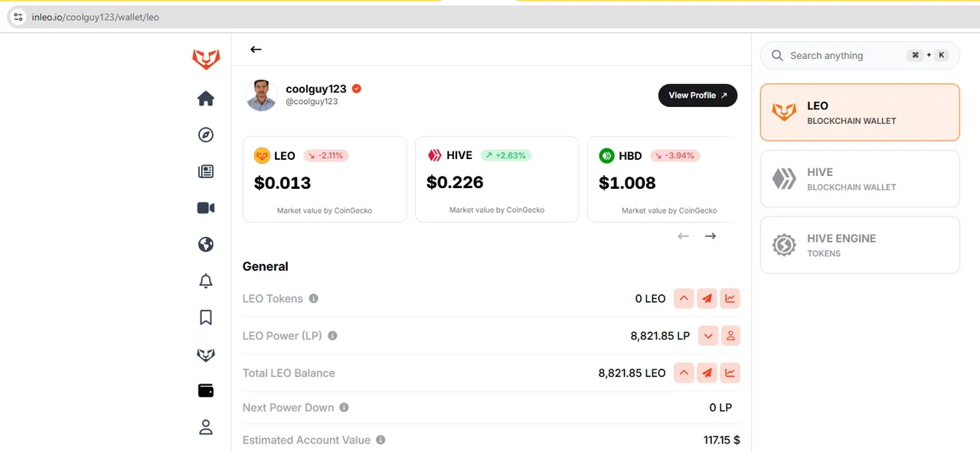Viewport: 980px width, 452px height.
Task: Open profile person icon in sidebar
Action: click(x=206, y=427)
